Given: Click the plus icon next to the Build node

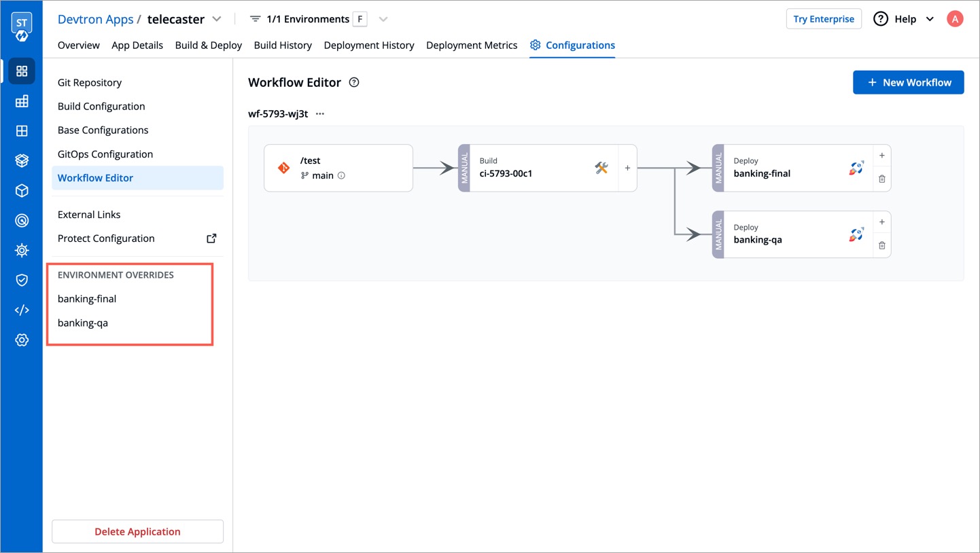Looking at the screenshot, I should pos(627,168).
